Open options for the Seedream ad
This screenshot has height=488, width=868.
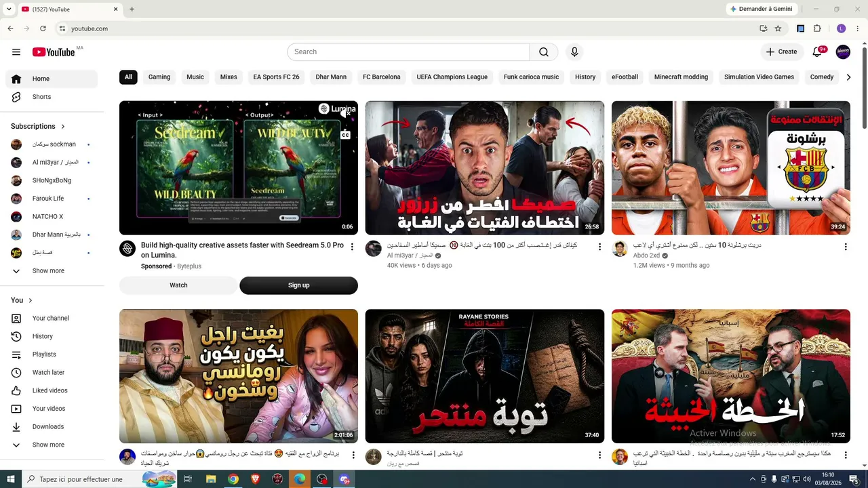coord(352,247)
